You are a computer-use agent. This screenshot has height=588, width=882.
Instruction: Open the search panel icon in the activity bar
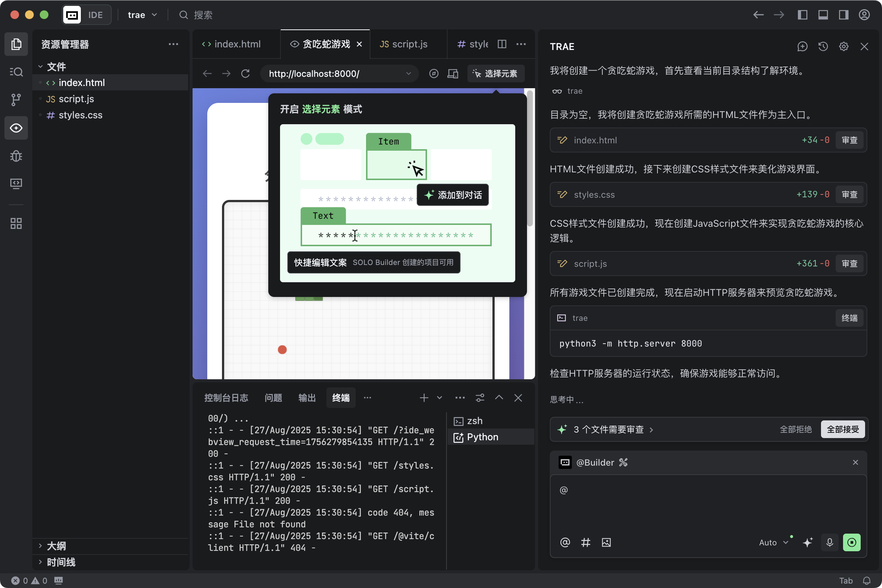[x=16, y=72]
